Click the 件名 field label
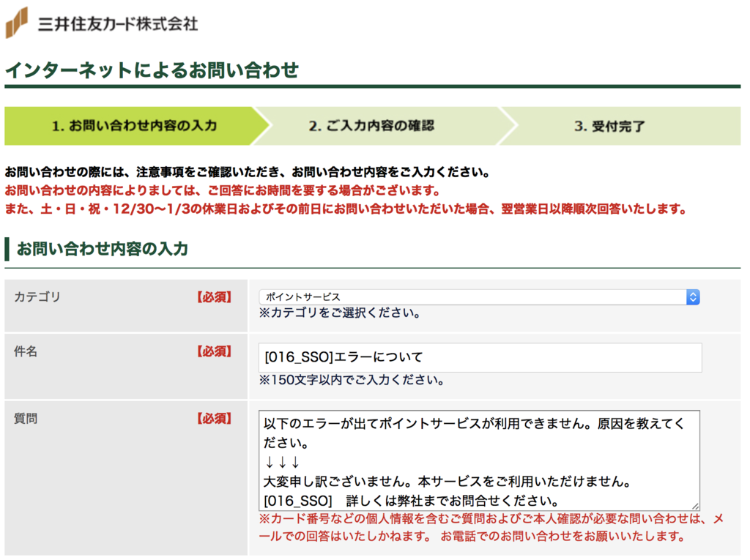The image size is (750, 560). [26, 351]
